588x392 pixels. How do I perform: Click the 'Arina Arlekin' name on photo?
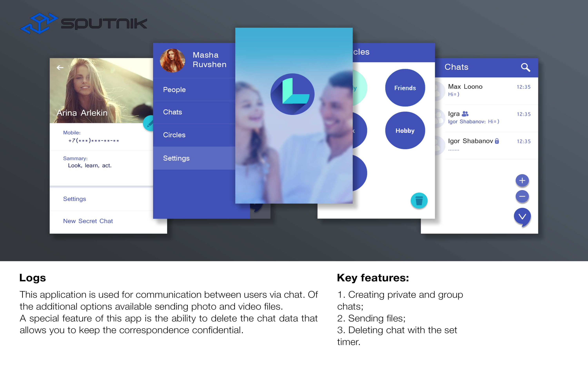click(82, 113)
